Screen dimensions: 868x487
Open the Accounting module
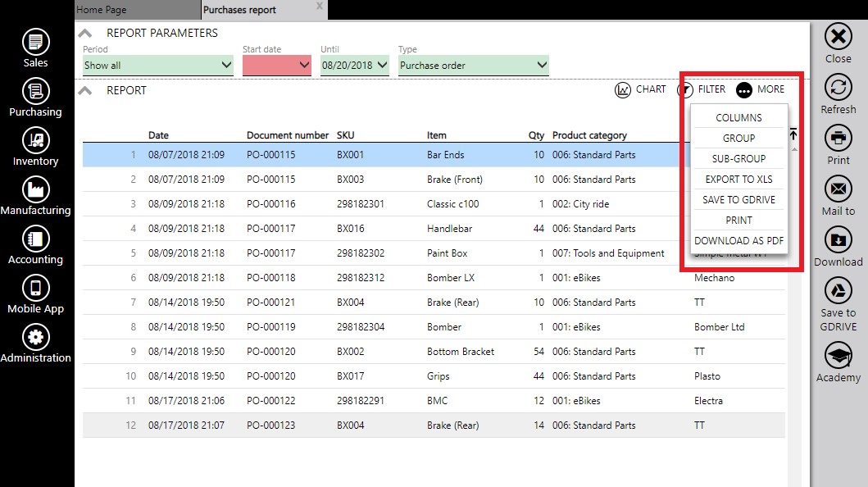pos(35,239)
